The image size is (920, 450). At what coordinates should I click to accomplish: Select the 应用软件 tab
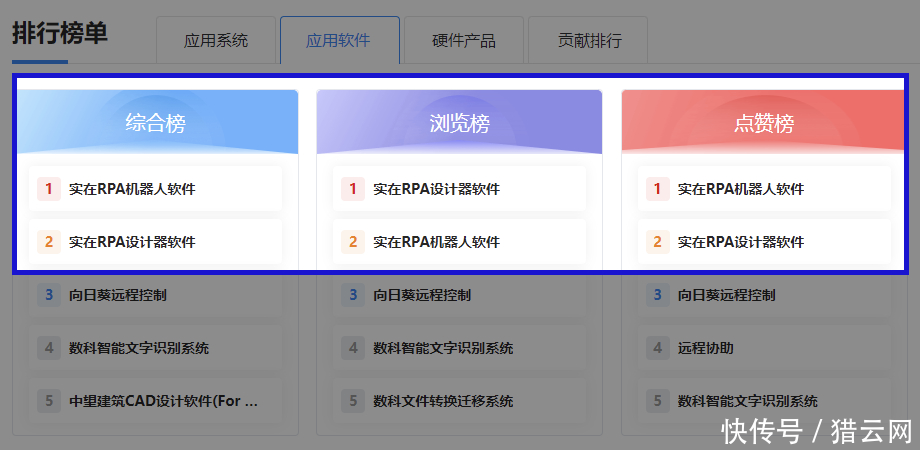[x=339, y=41]
